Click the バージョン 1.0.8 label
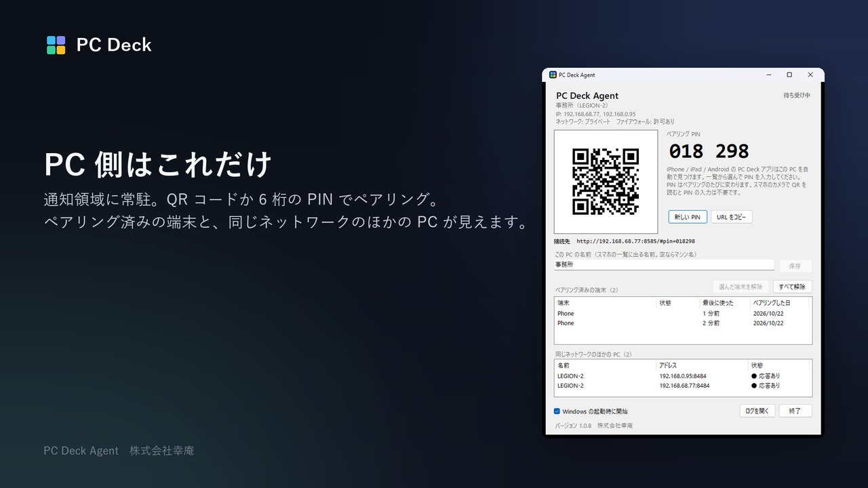868x488 pixels. pos(573,426)
